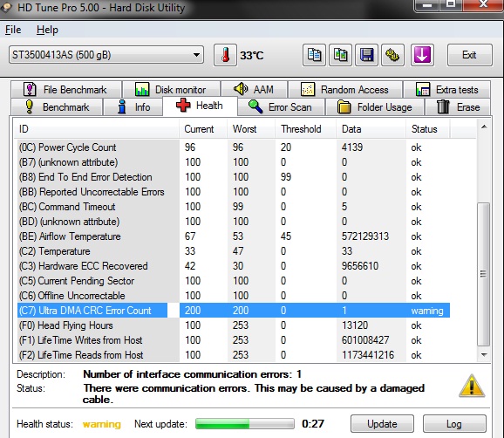Click the copy screenshot toolbar icon
504x438 pixels.
click(340, 55)
